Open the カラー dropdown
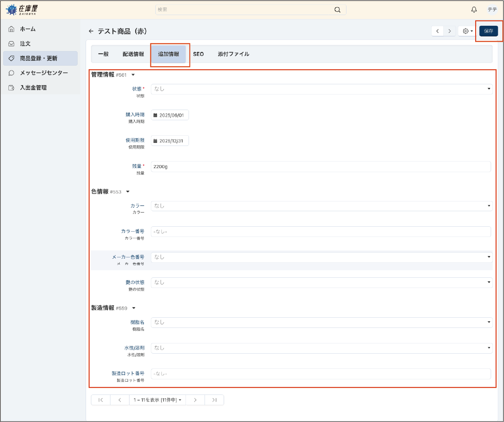The width and height of the screenshot is (504, 422). coord(321,206)
